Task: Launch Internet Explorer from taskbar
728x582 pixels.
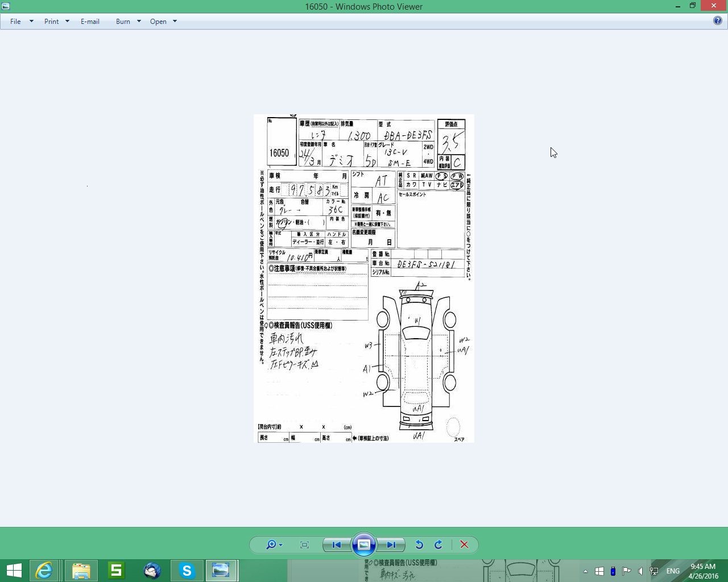Action: [x=44, y=570]
